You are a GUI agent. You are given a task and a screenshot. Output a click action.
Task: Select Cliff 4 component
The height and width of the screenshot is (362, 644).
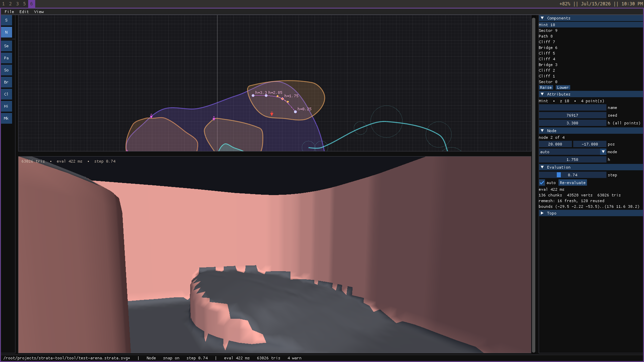[591, 59]
